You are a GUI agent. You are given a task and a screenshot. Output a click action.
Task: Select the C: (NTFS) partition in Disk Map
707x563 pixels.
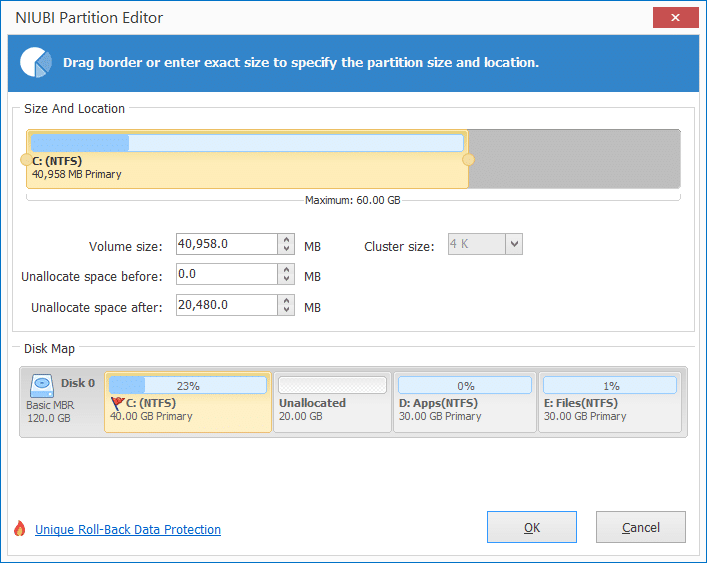click(x=188, y=402)
